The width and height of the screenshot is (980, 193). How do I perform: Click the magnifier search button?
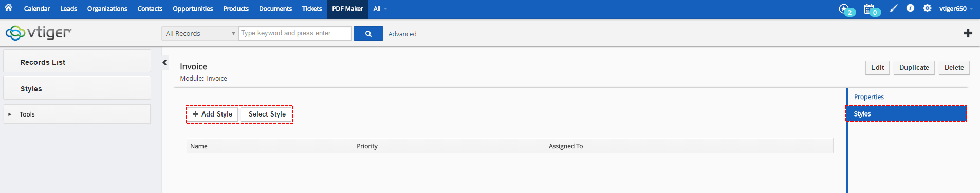[368, 33]
